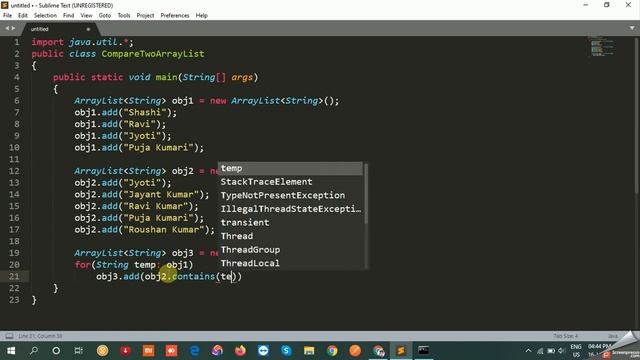The height and width of the screenshot is (360, 640).
Task: Open File Explorer from taskbar
Action: (309, 351)
